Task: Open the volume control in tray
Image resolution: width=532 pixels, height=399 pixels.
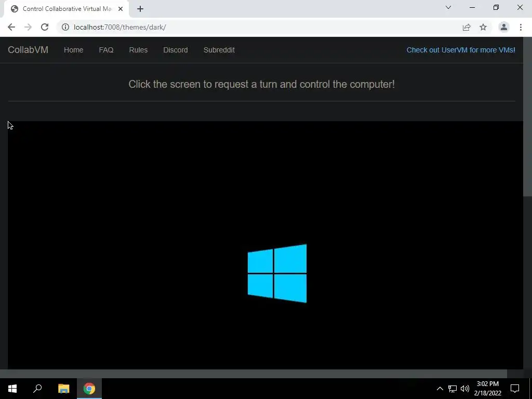Action: tap(465, 389)
